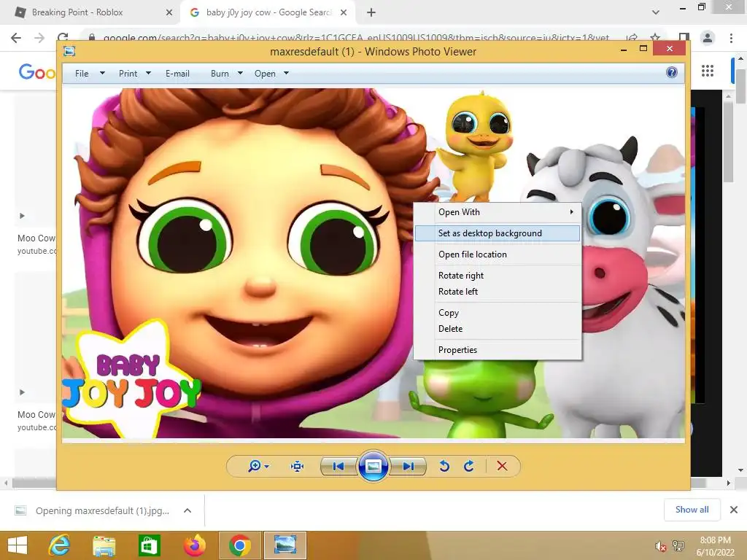747x560 pixels.
Task: Start the slide show button
Action: (373, 466)
